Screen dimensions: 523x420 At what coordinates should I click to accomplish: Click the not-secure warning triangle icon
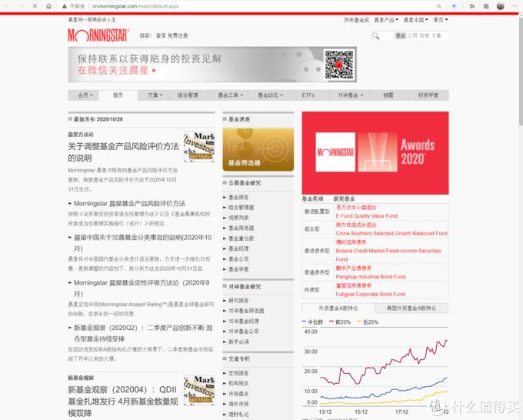(65, 6)
